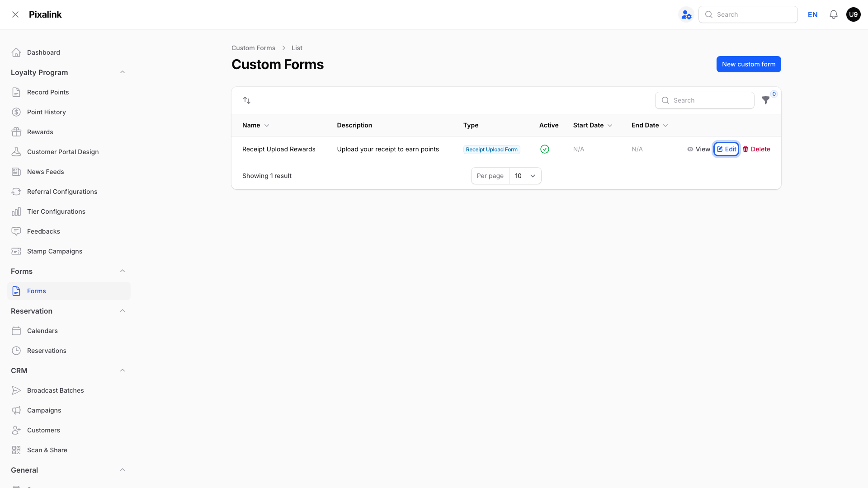The height and width of the screenshot is (488, 868).
Task: Click the Scan & Share QR code icon
Action: (16, 450)
